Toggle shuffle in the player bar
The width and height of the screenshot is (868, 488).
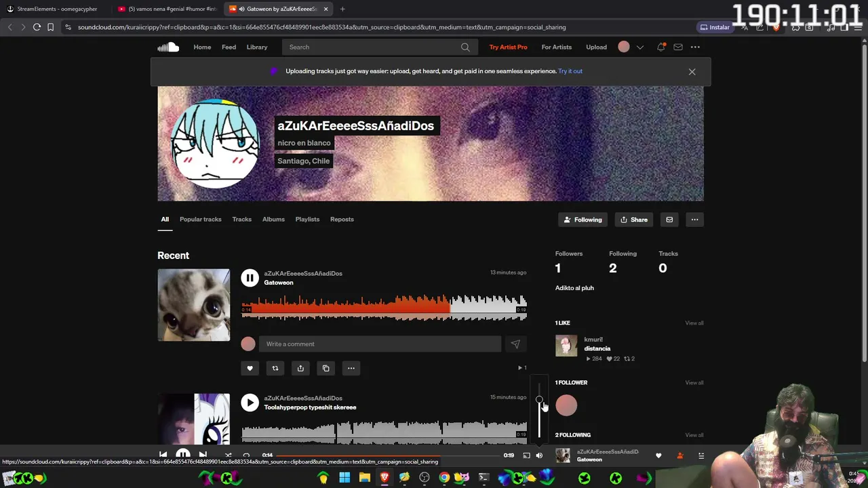pos(228,455)
